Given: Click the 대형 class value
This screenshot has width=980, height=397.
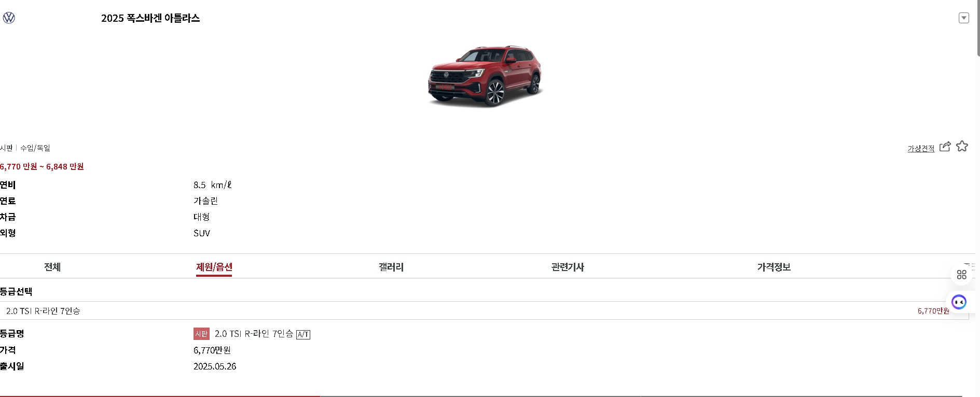Looking at the screenshot, I should [201, 217].
